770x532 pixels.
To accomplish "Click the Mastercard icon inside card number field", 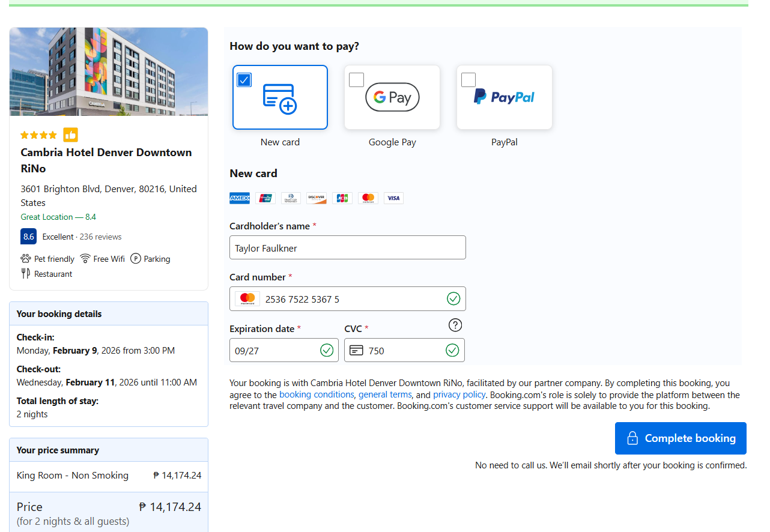I will click(x=247, y=299).
